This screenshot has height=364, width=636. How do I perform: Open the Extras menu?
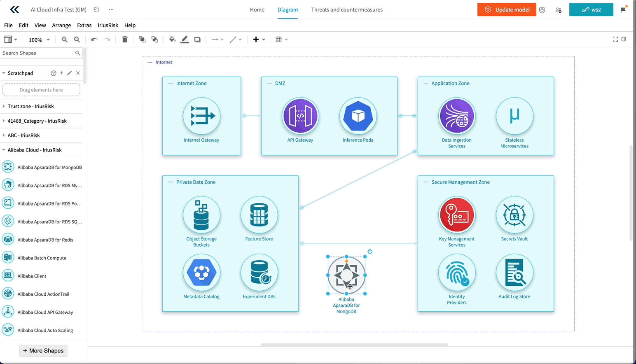point(84,25)
